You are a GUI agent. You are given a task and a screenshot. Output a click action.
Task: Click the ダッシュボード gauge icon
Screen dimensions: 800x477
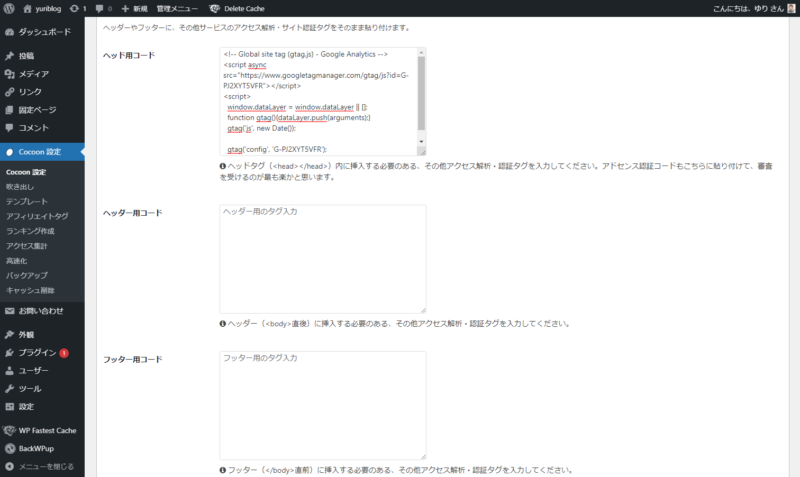(x=9, y=32)
